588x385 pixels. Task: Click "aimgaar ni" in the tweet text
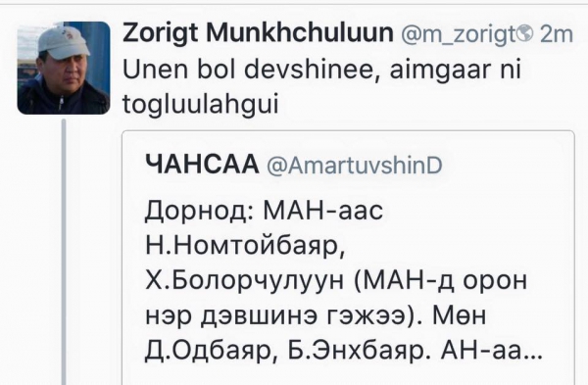(x=456, y=71)
